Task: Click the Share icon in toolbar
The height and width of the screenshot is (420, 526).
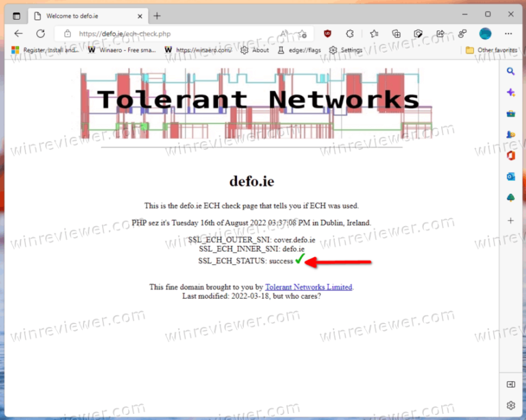Action: (440, 33)
